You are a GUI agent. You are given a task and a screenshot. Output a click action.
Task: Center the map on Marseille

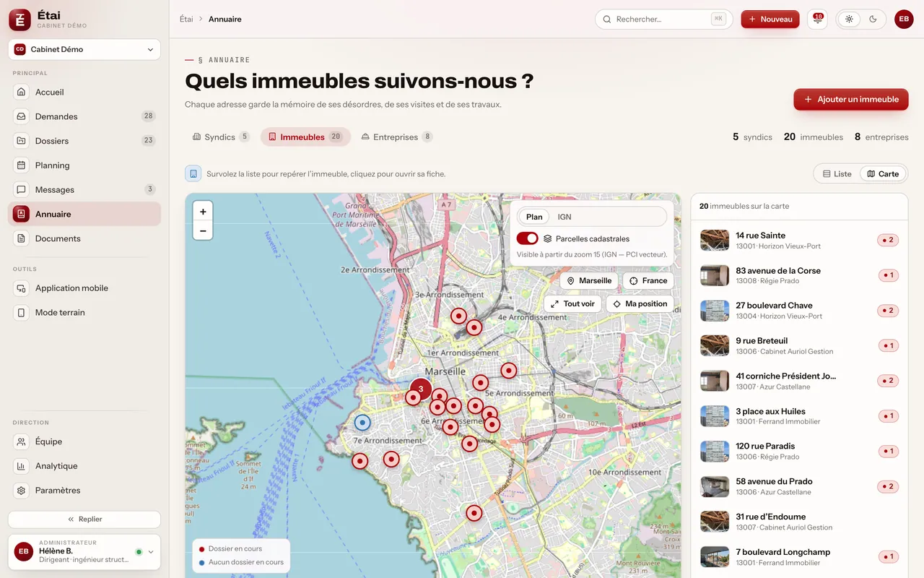pyautogui.click(x=589, y=281)
